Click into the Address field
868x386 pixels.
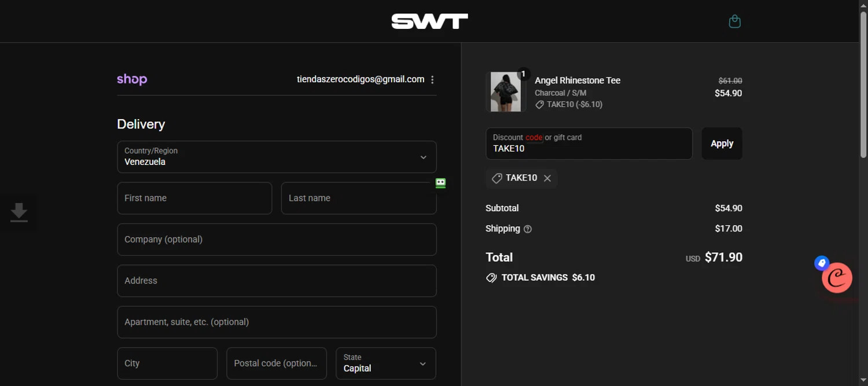[277, 281]
